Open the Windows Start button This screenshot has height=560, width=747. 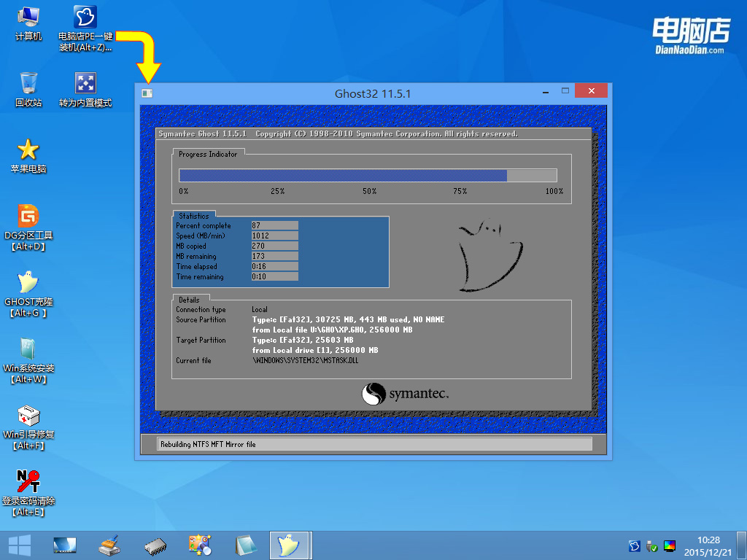tap(20, 545)
